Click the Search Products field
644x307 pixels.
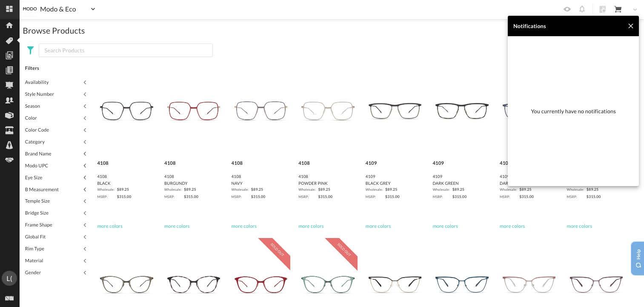[126, 50]
